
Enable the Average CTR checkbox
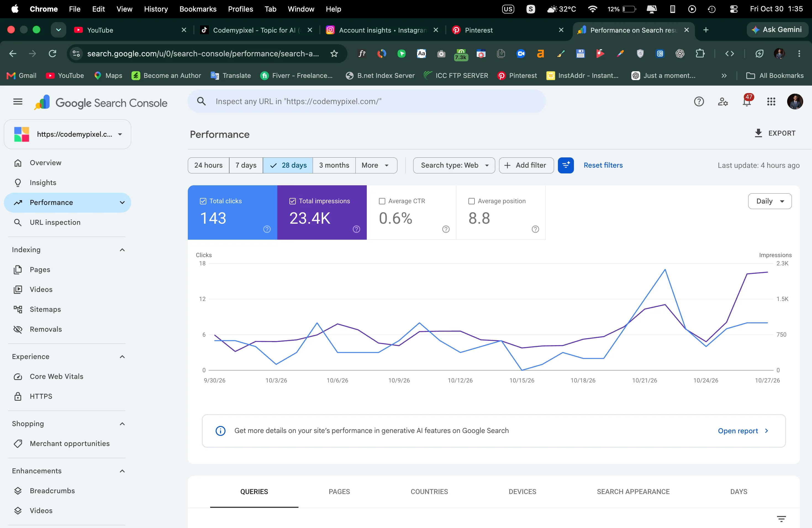pyautogui.click(x=382, y=201)
